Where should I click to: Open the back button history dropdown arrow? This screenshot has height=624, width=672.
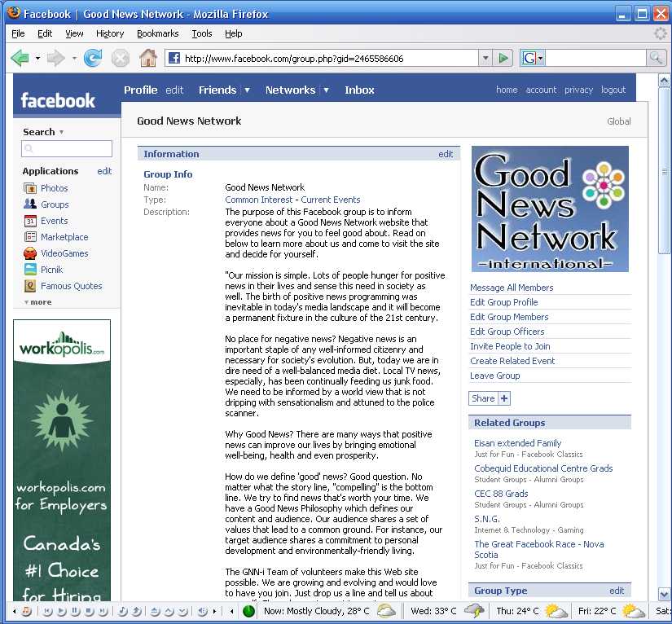coord(37,58)
